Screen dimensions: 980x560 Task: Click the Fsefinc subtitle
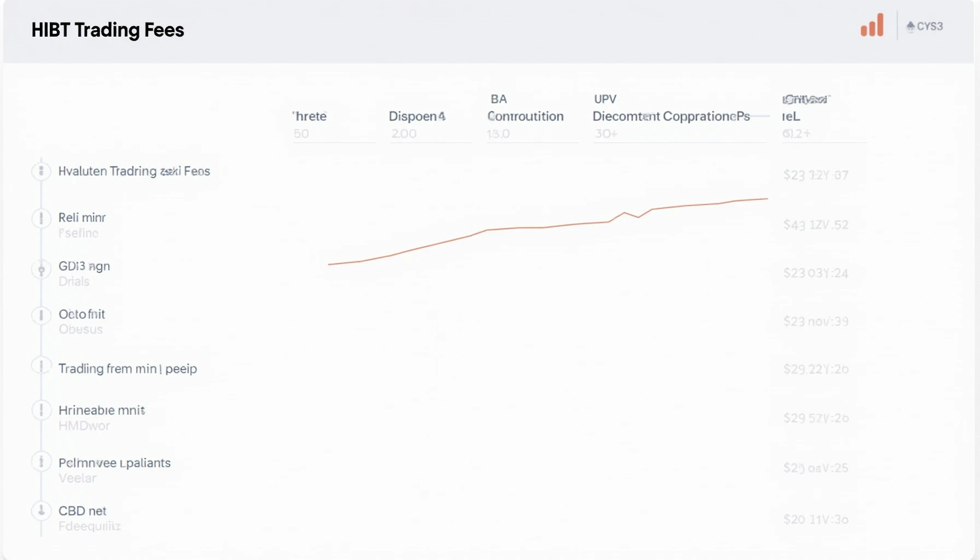coord(78,233)
